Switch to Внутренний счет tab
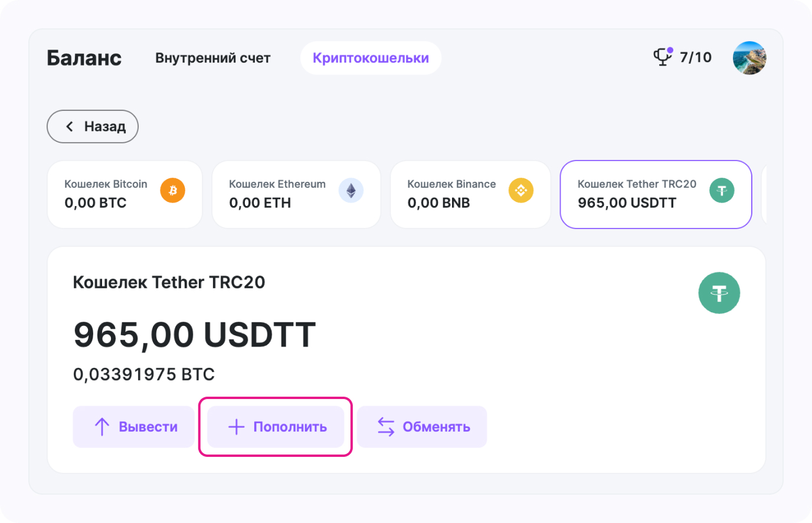 [213, 58]
